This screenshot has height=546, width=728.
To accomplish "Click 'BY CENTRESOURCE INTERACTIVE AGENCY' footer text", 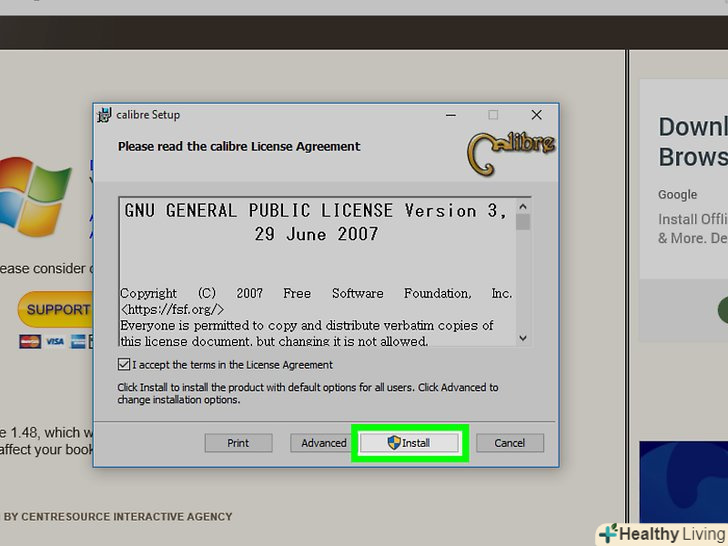I will (118, 517).
